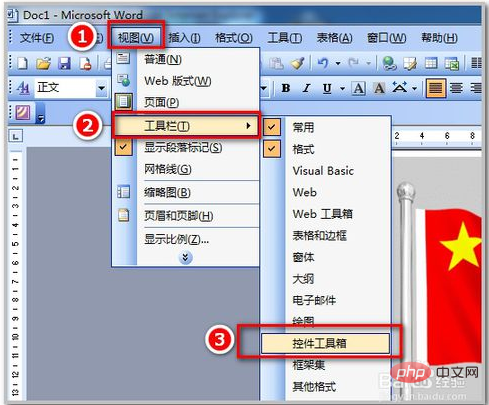Click the Justify alignment icon
The image size is (489, 405).
(x=436, y=88)
